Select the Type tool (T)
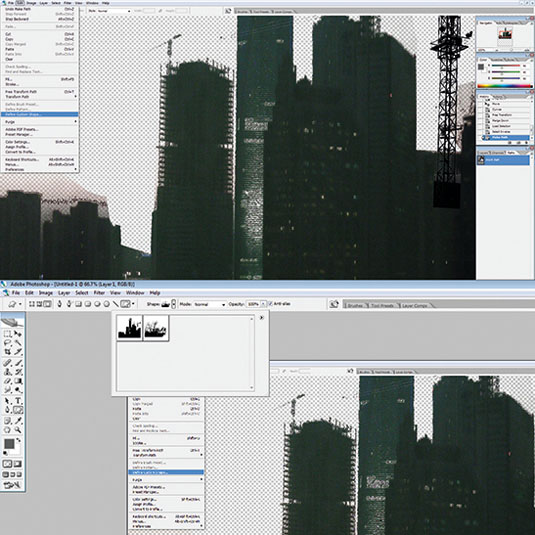Image resolution: width=535 pixels, height=535 pixels. pyautogui.click(x=18, y=401)
